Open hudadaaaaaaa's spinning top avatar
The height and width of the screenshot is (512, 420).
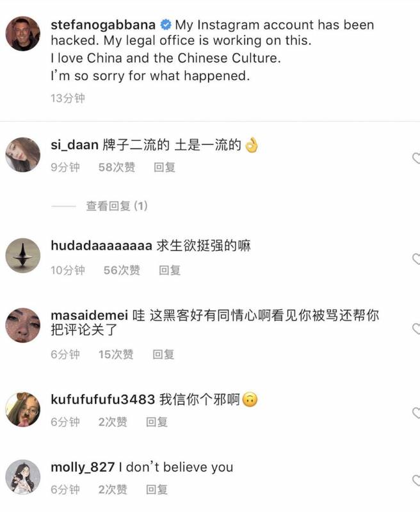pyautogui.click(x=23, y=255)
